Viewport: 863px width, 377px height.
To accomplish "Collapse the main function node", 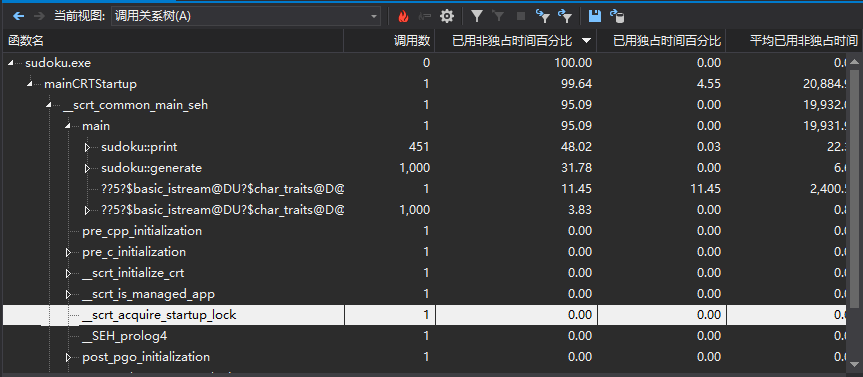I will 68,126.
